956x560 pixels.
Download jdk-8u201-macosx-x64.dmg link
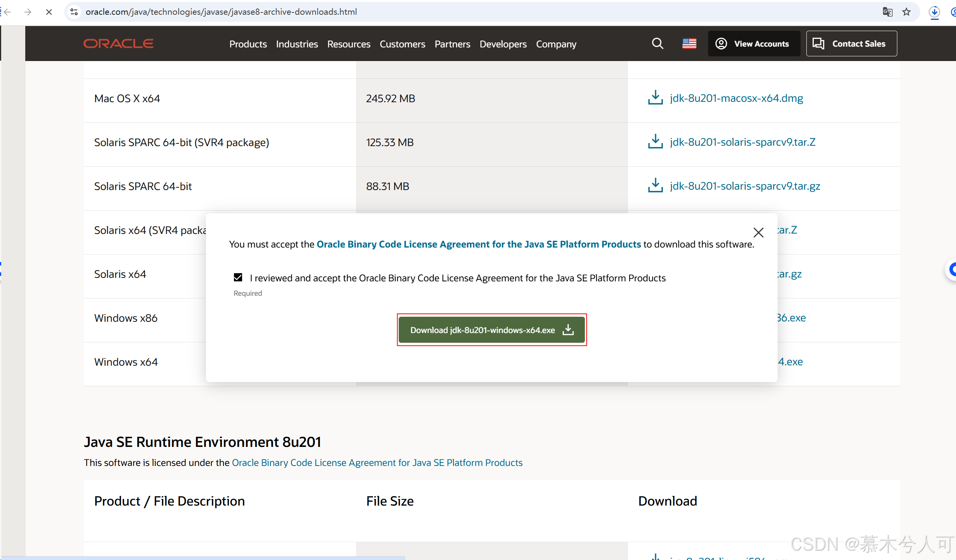pos(736,98)
